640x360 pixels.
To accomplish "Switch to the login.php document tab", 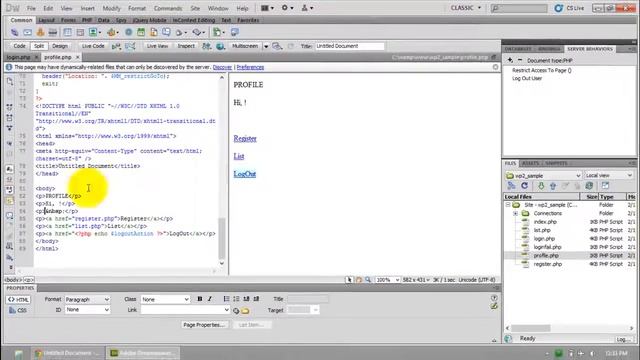I will pyautogui.click(x=18, y=57).
